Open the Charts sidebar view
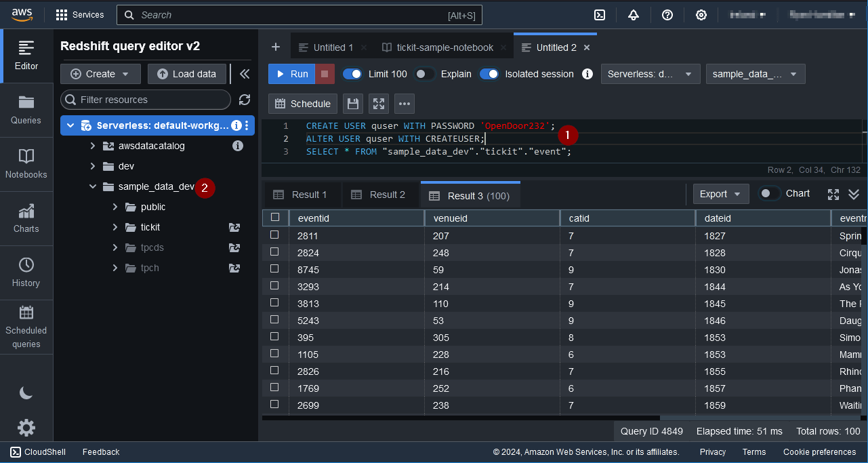868x463 pixels. click(x=26, y=218)
